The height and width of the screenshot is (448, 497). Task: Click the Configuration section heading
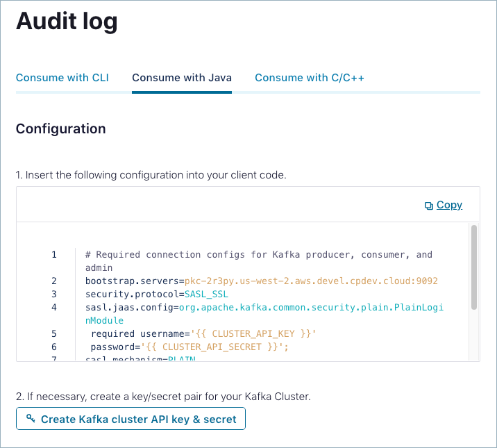click(61, 128)
